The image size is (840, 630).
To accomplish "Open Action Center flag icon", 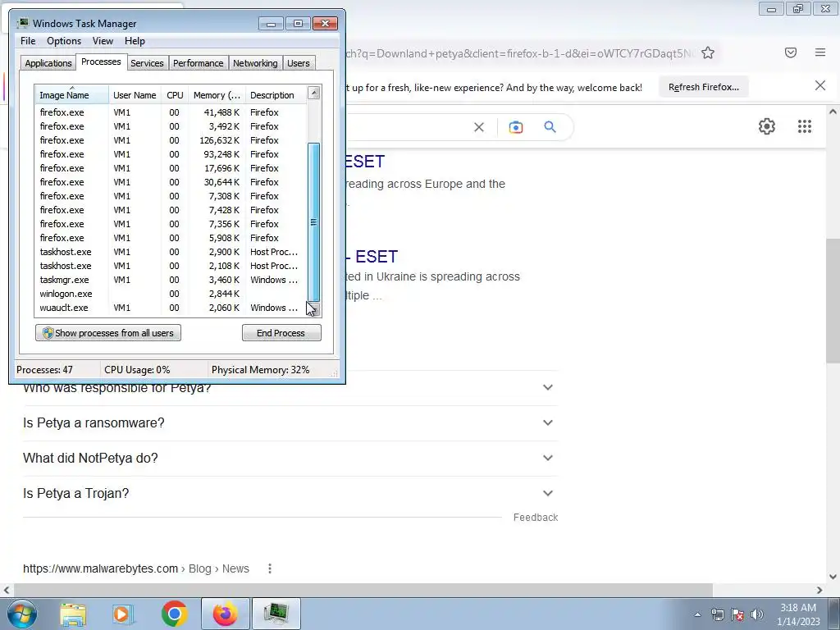I will 737,614.
